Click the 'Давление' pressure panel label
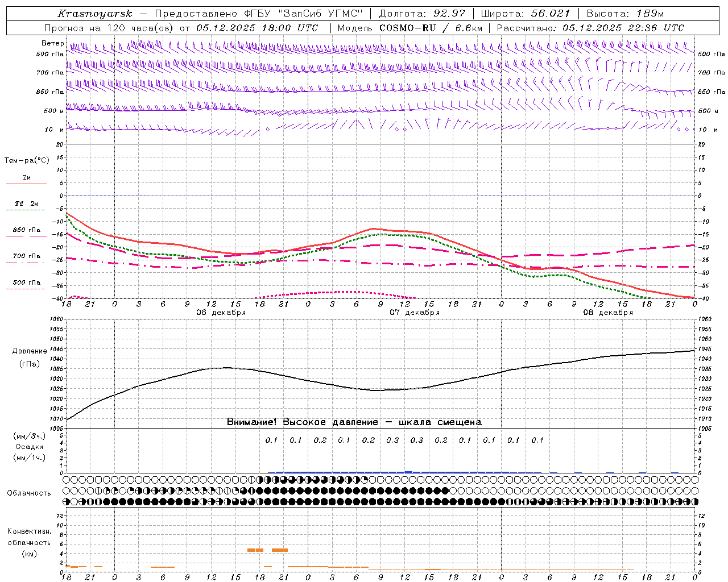Screen dimensions: 728x582 tap(30, 351)
